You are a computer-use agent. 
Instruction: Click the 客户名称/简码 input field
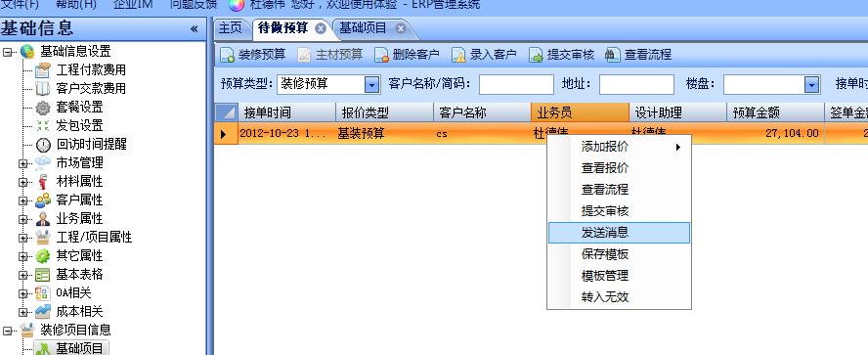(x=516, y=85)
